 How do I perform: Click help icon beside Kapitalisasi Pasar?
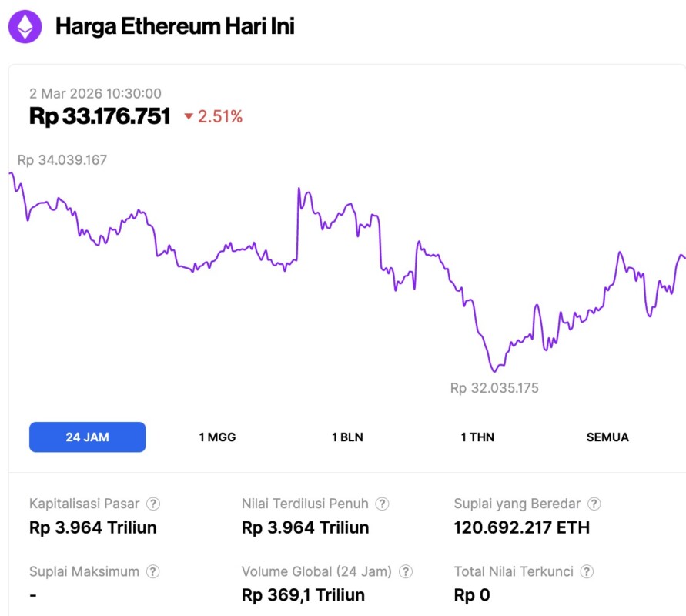click(x=154, y=504)
